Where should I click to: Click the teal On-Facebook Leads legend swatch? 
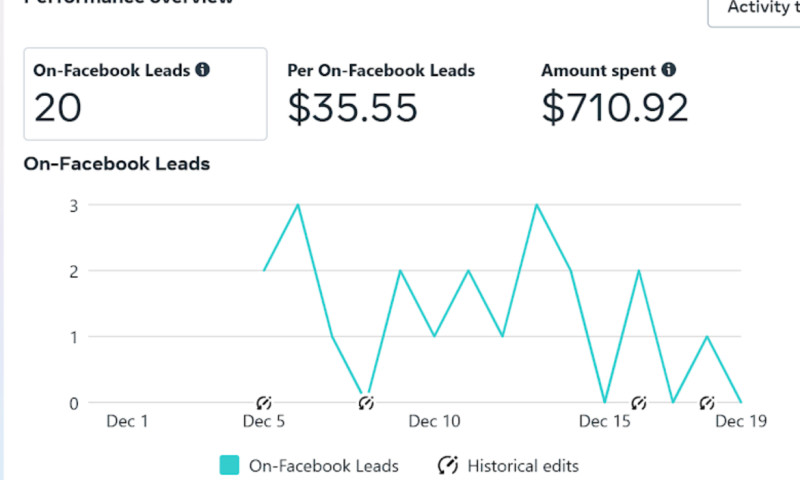[229, 465]
